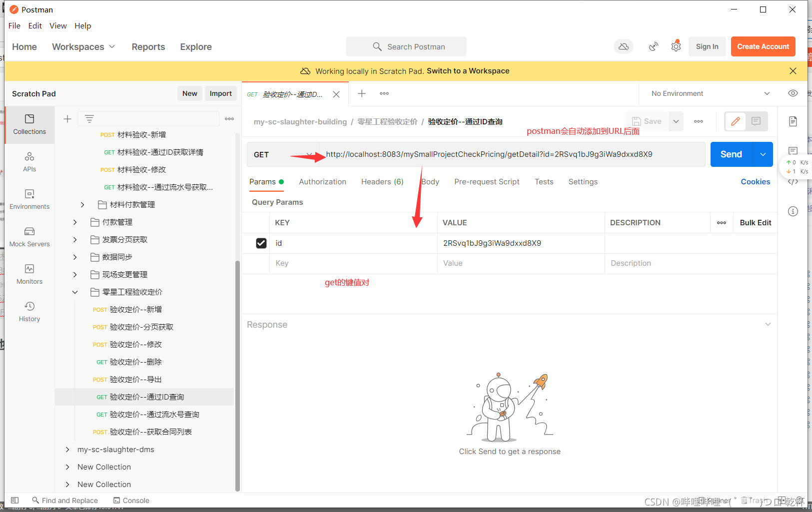This screenshot has height=512, width=812.
Task: Switch to the Pre-request Script tab
Action: [x=487, y=182]
